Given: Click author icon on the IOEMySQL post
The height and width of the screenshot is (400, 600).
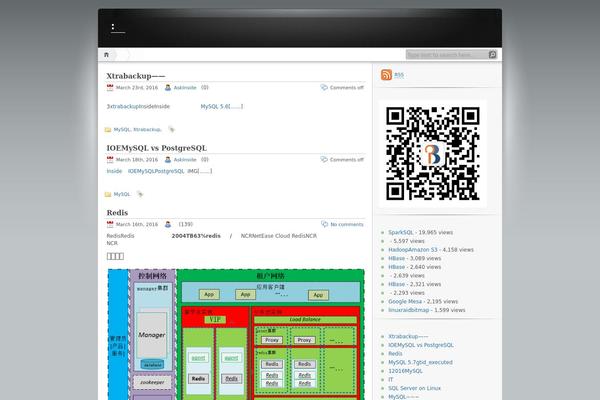Looking at the screenshot, I should click(168, 160).
